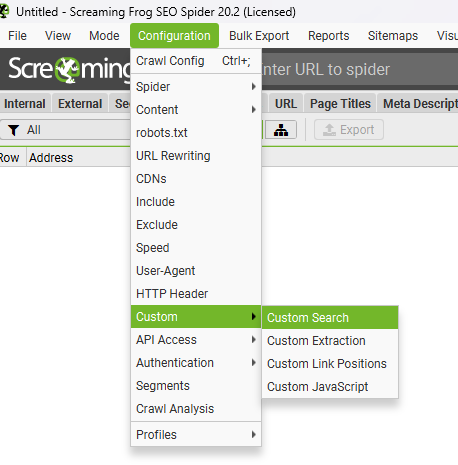Open URL Rewriting settings
The image size is (458, 465).
point(196,156)
